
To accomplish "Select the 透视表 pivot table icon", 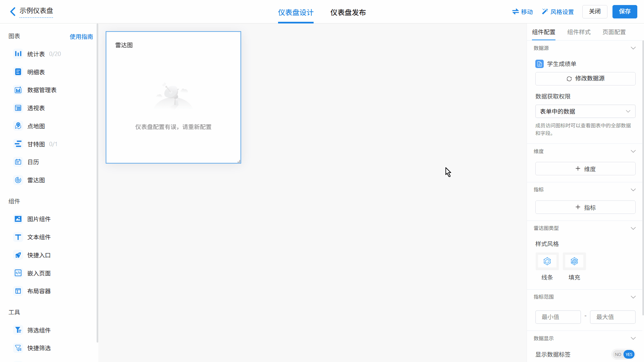I will 18,108.
